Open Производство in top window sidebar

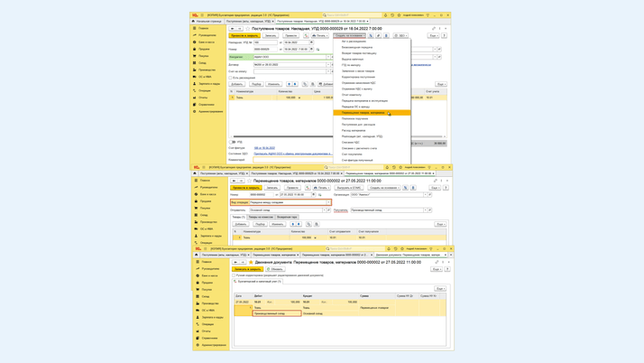click(x=207, y=70)
